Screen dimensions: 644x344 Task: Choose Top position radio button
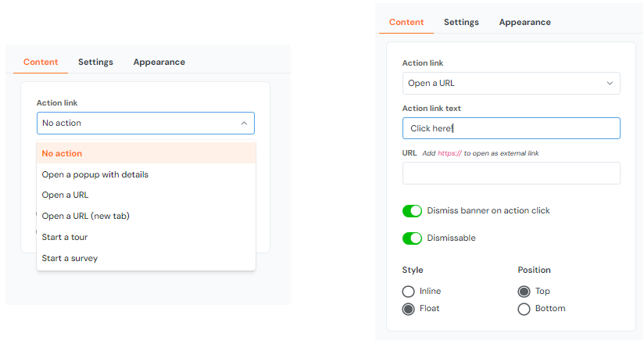point(524,292)
